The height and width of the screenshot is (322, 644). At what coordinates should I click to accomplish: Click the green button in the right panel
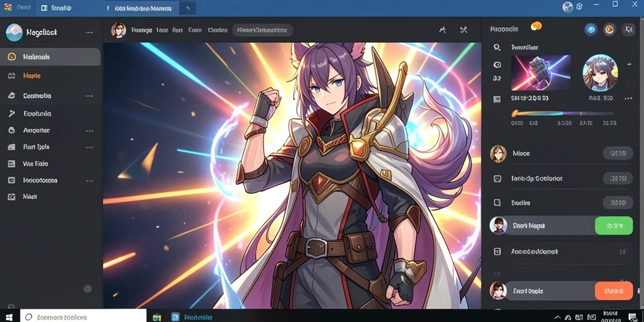tap(614, 226)
